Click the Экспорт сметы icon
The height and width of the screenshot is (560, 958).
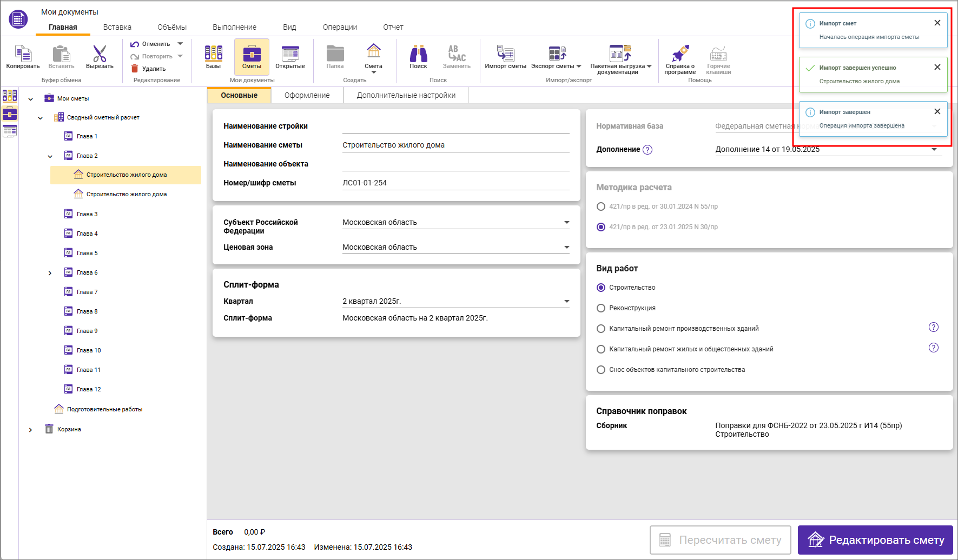pos(557,53)
